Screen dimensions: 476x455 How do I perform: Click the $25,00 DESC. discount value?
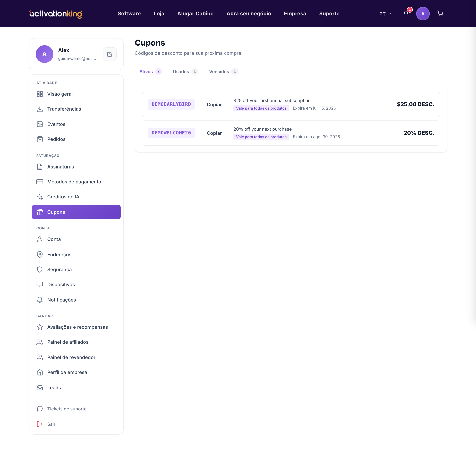[415, 104]
